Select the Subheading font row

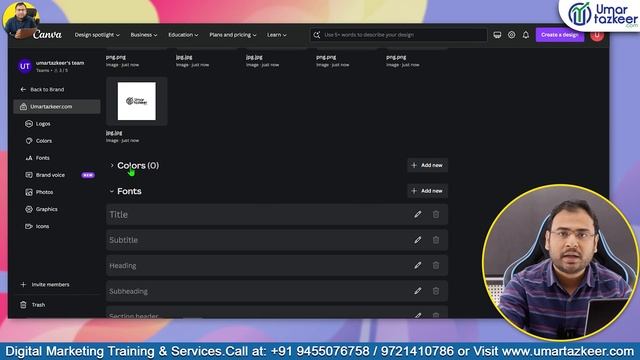277,291
